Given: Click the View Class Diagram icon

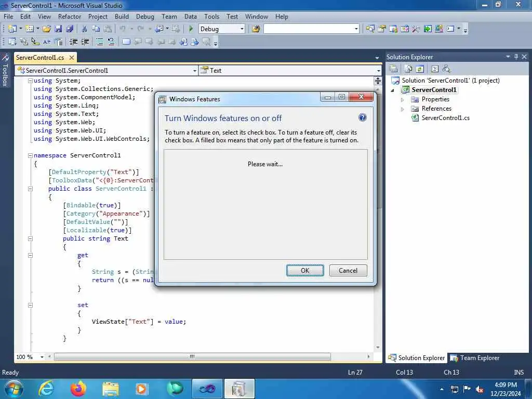Looking at the screenshot, I should [446, 69].
